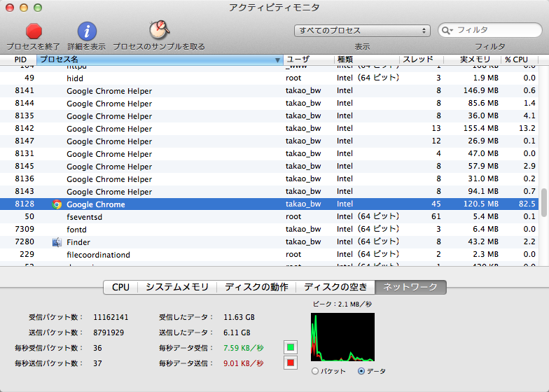Click the red sent data color swatch
This screenshot has height=392, width=549.
pos(290,363)
